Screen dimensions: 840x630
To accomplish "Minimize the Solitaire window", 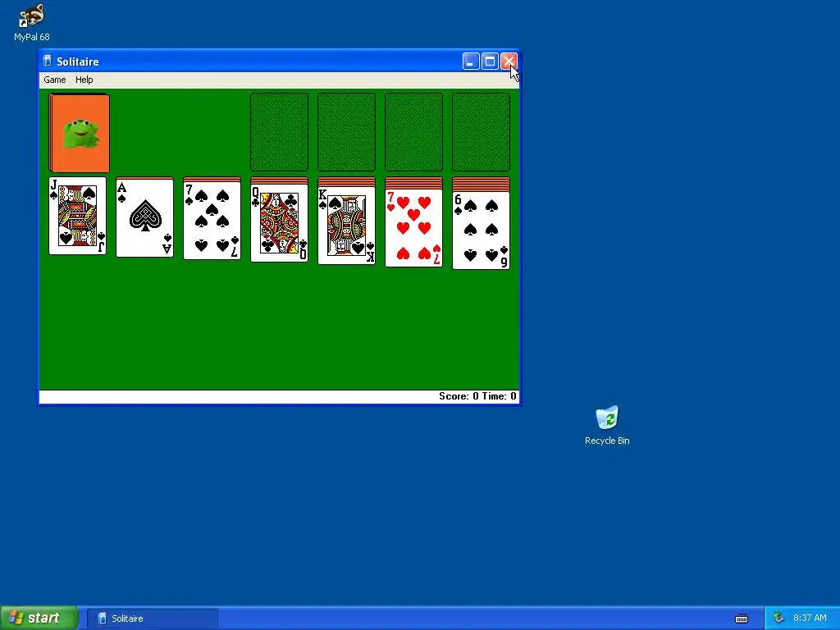I will 471,62.
